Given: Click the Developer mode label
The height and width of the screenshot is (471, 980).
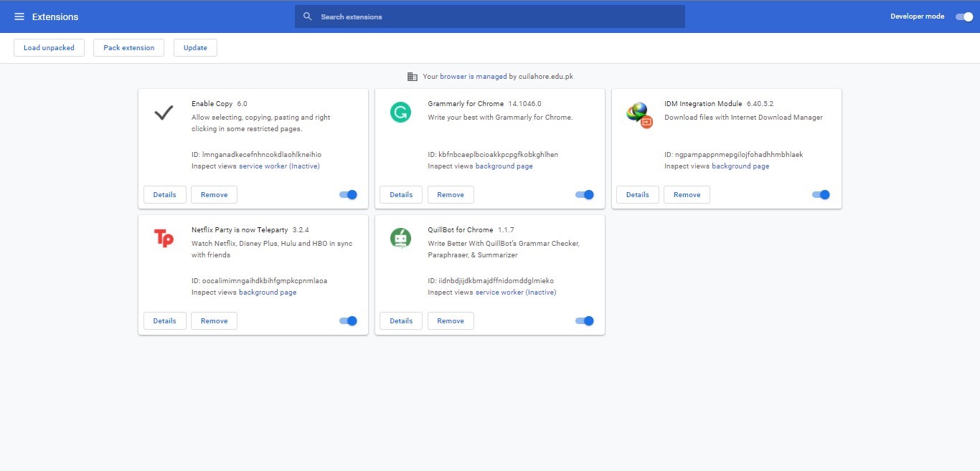Looking at the screenshot, I should (x=918, y=16).
